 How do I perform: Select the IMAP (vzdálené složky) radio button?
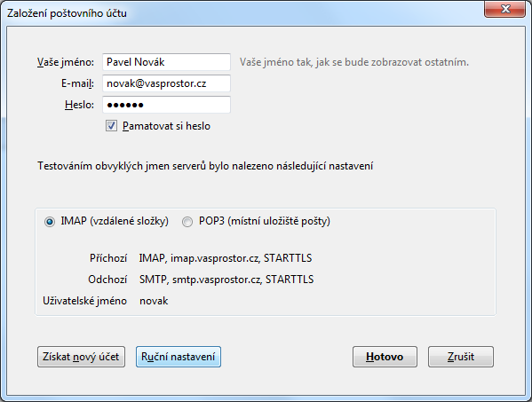click(50, 222)
